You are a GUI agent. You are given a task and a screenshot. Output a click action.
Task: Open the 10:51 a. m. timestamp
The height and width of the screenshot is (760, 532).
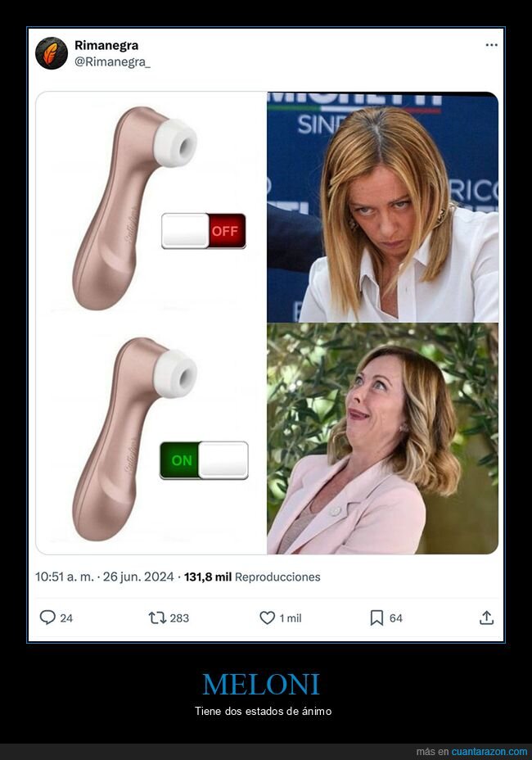click(x=65, y=577)
